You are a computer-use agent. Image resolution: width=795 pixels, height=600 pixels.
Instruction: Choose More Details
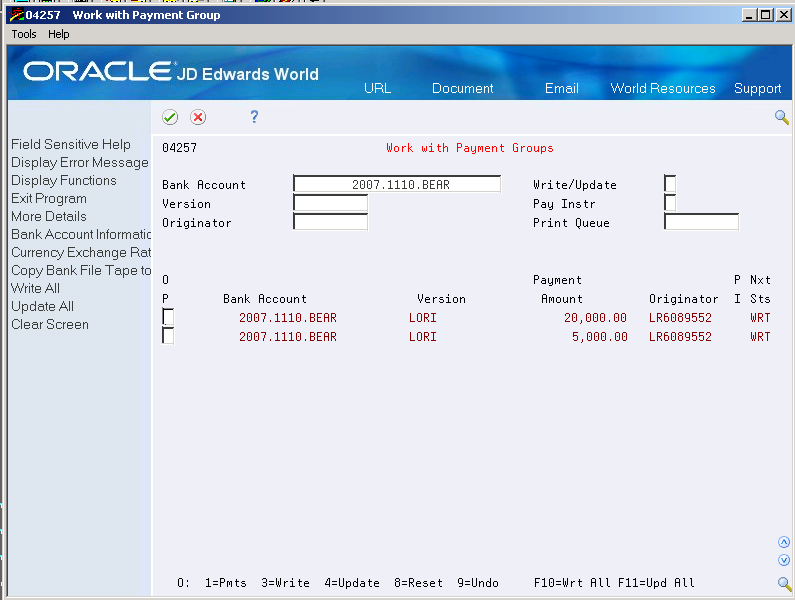49,217
